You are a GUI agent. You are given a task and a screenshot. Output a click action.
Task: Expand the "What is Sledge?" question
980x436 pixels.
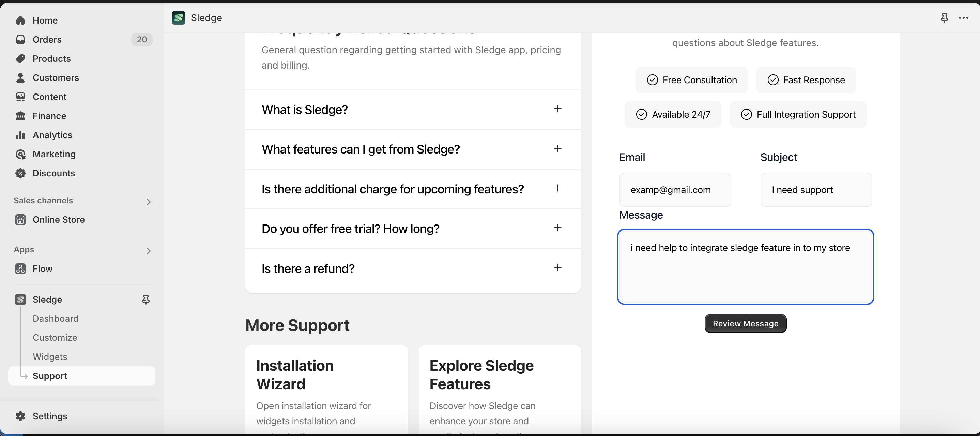(557, 109)
